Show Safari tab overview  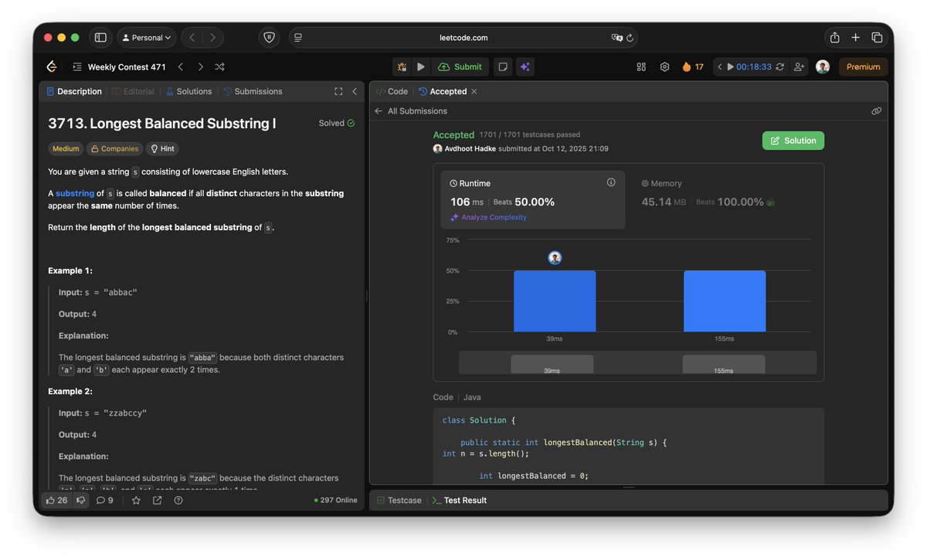[x=877, y=37]
